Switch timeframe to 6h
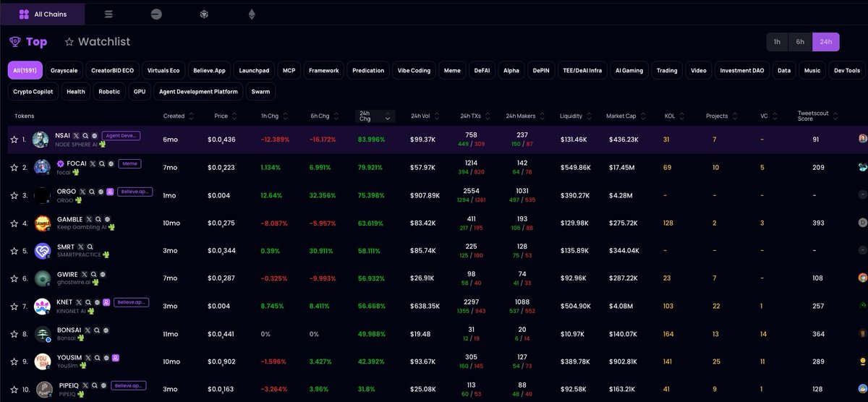The height and width of the screenshot is (402, 868). (800, 42)
